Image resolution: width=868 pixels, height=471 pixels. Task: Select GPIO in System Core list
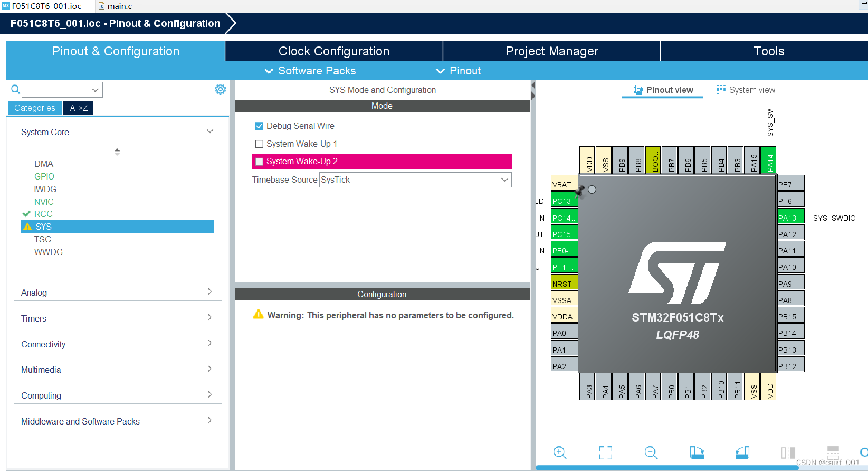pyautogui.click(x=44, y=176)
